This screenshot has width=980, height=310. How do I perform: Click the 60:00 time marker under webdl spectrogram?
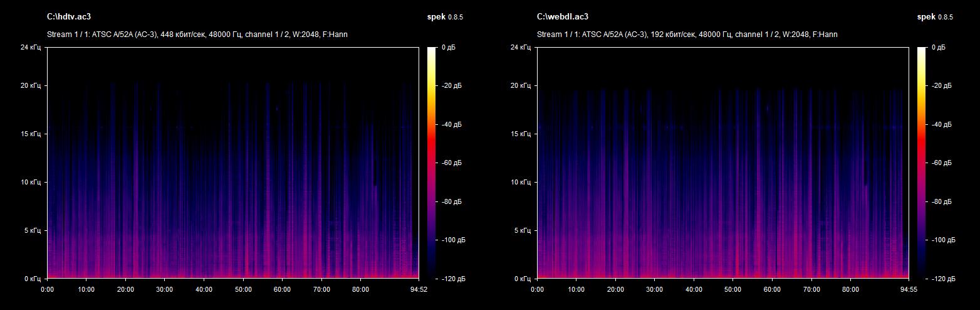tap(772, 289)
